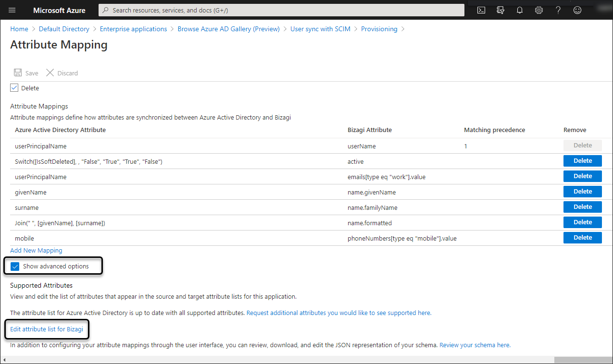Click the horizontal scrollbar thumb
613x364 pixels.
point(583,360)
